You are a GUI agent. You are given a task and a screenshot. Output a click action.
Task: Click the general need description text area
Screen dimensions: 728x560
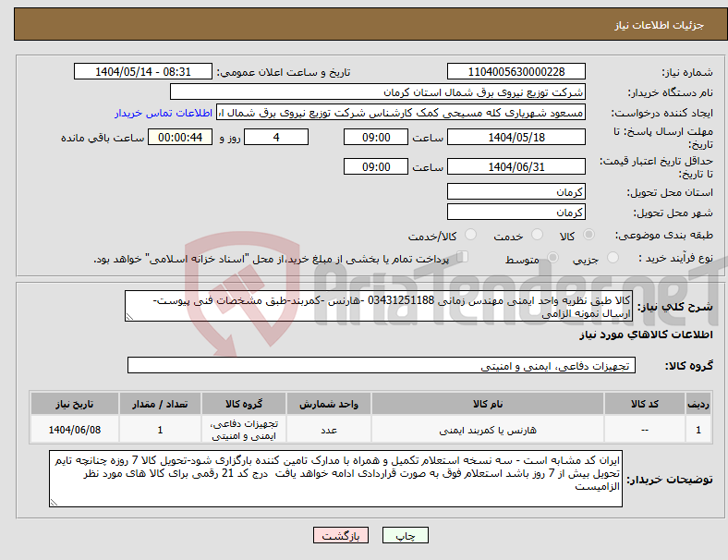[379, 307]
